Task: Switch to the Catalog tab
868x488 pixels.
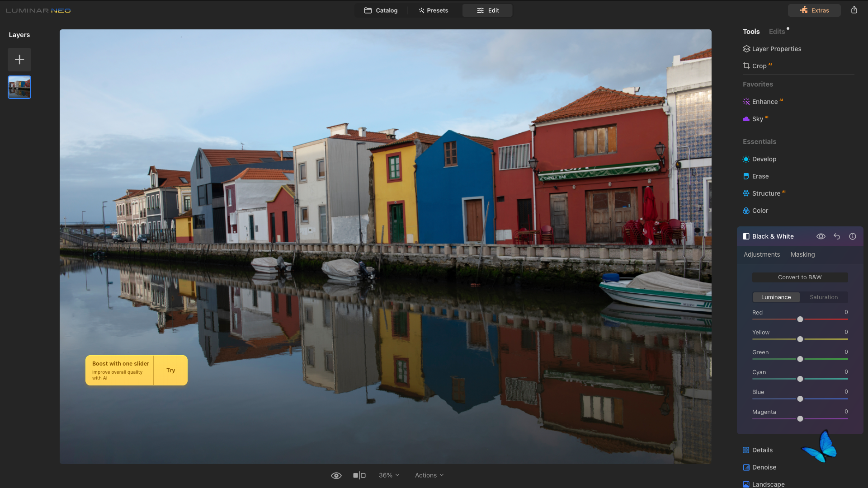Action: pos(381,10)
